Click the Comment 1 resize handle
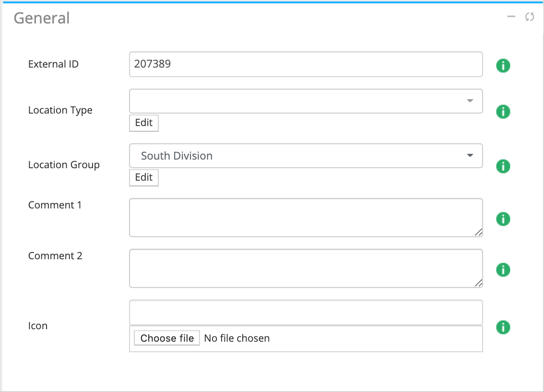Viewport: 544px width, 392px height. (x=479, y=233)
